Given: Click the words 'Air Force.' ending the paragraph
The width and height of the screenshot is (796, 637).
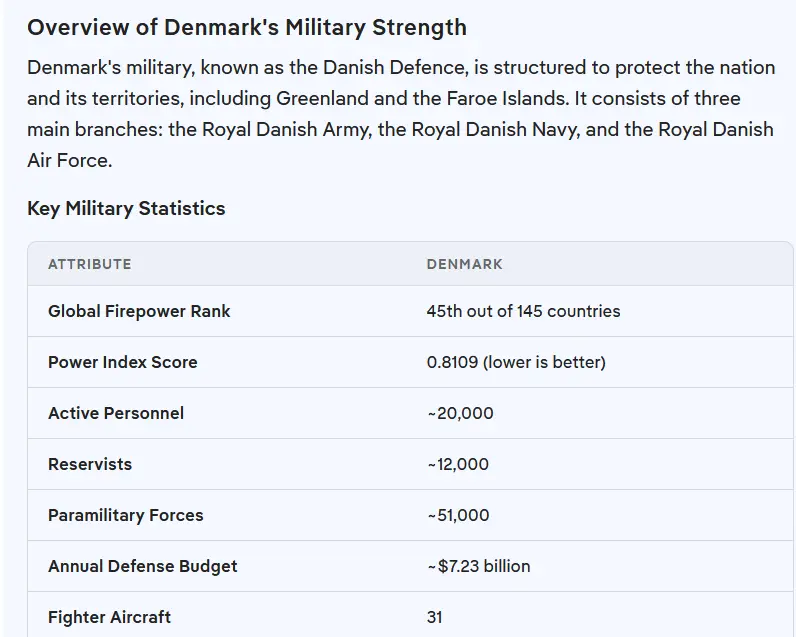Looking at the screenshot, I should (x=69, y=161).
